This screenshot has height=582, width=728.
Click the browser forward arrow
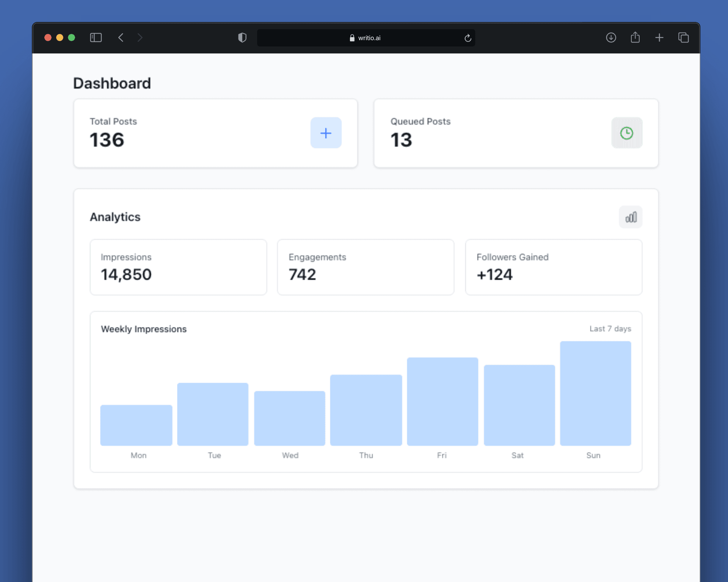pyautogui.click(x=140, y=38)
